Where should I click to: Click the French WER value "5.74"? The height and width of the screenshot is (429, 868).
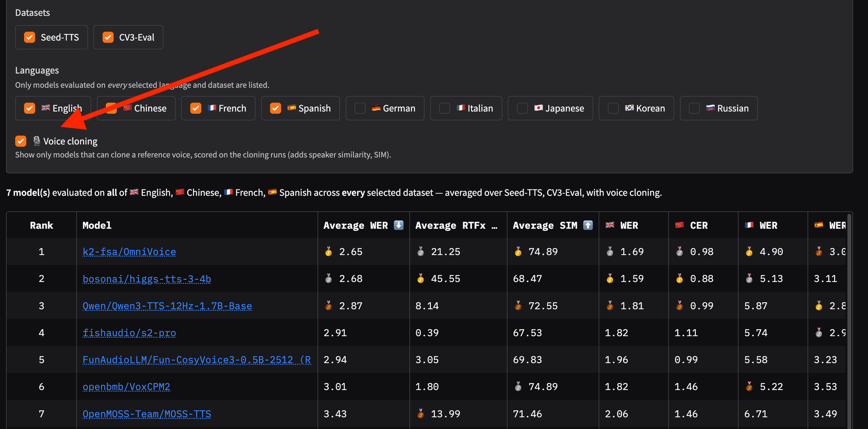(756, 333)
